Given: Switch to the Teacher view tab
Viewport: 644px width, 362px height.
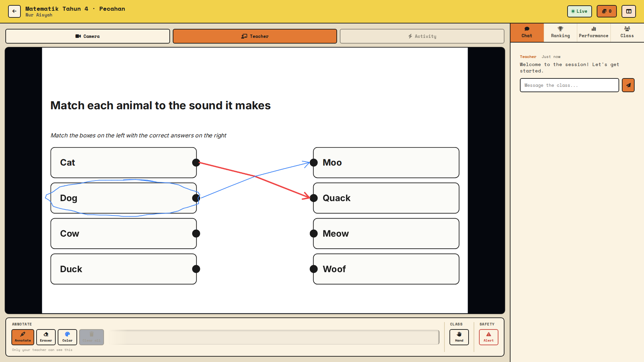Looking at the screenshot, I should tap(255, 36).
